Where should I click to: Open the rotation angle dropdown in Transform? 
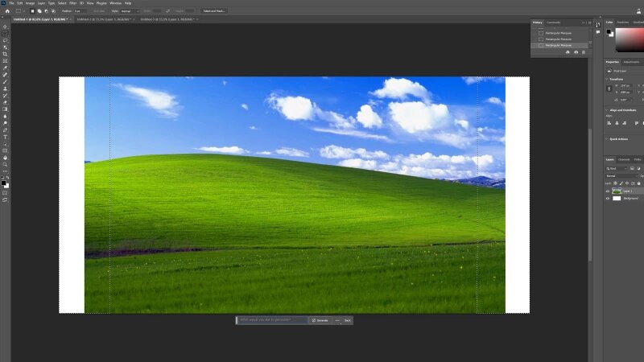coord(632,100)
